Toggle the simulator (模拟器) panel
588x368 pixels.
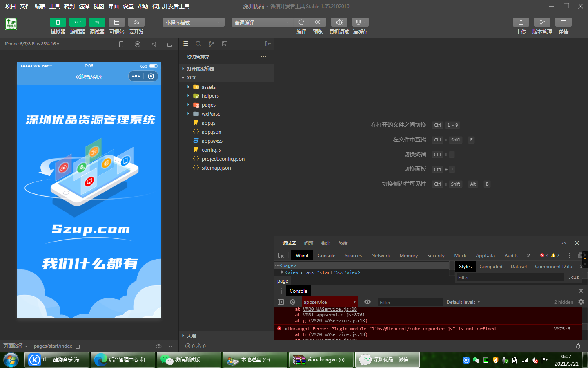58,22
